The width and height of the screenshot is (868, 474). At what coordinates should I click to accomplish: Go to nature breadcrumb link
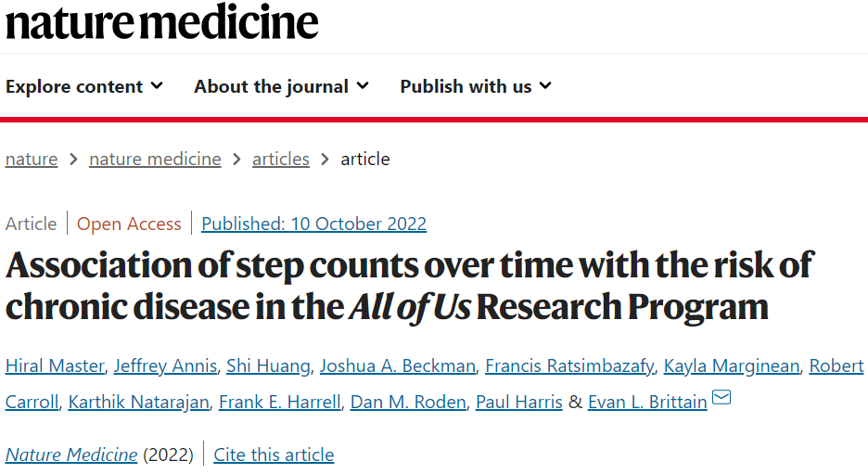(x=32, y=159)
